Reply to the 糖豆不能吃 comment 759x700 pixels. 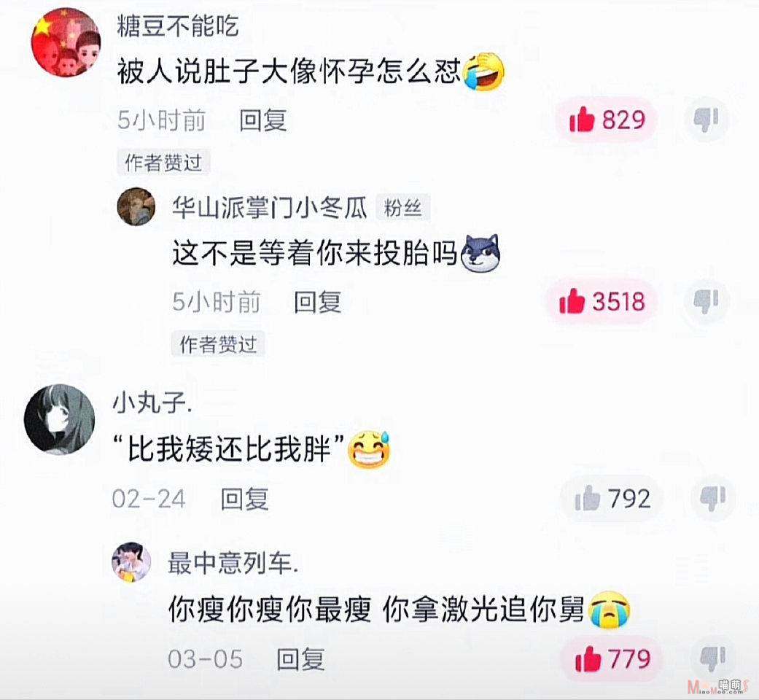pos(262,120)
